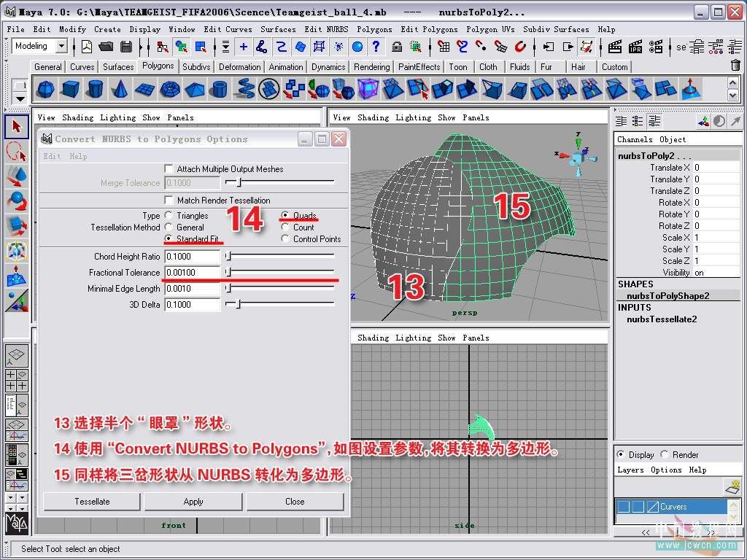Click the Help question mark icon
The height and width of the screenshot is (560, 747).
pos(376,47)
